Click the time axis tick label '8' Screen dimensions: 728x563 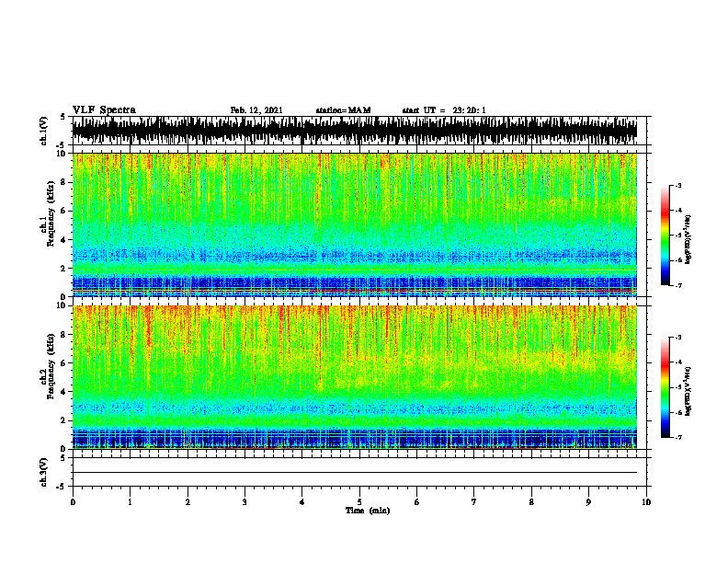tap(531, 502)
